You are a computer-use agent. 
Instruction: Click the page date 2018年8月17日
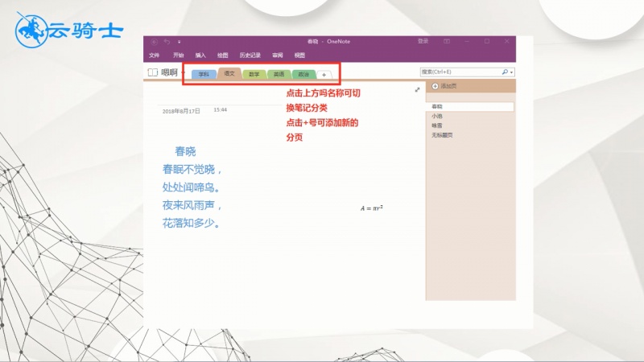click(x=181, y=111)
